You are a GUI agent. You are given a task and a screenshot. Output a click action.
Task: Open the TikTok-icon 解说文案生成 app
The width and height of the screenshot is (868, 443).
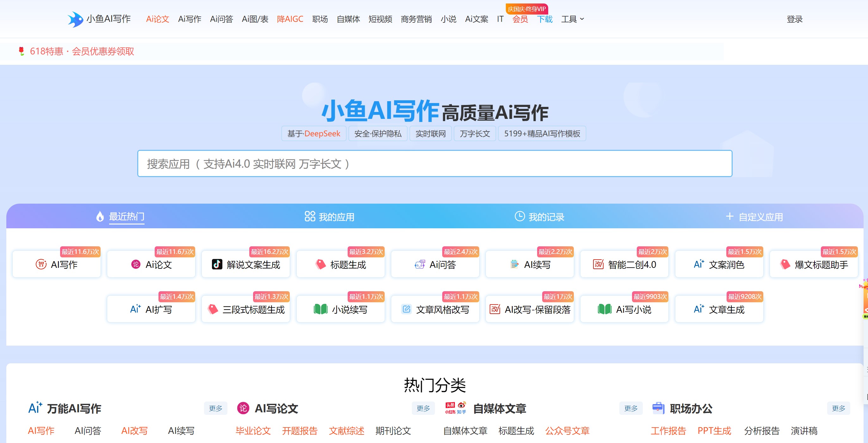(x=217, y=264)
